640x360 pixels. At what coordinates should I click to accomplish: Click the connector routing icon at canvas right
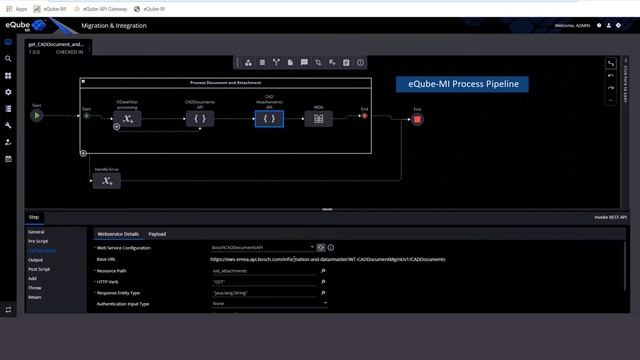pyautogui.click(x=611, y=63)
